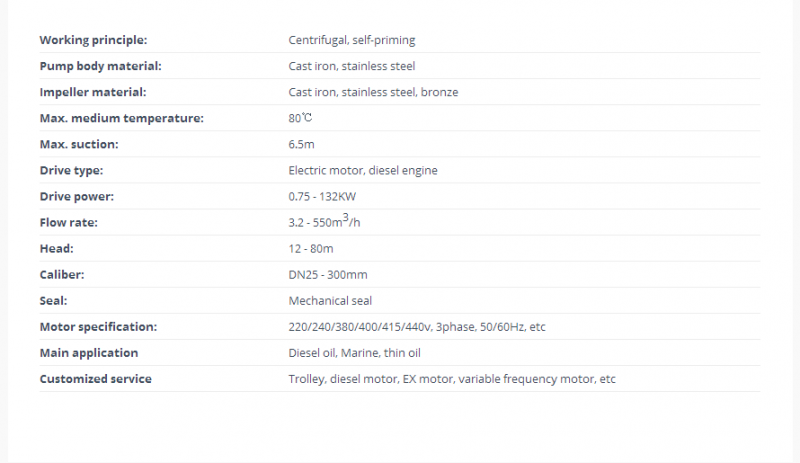800x463 pixels.
Task: Click the "Flow rate:" label
Action: tap(68, 222)
